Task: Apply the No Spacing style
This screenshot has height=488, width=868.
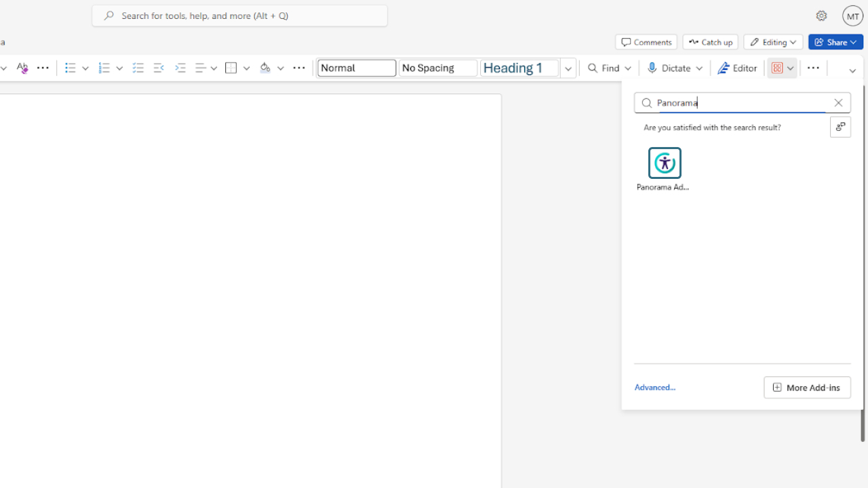Action: click(438, 68)
